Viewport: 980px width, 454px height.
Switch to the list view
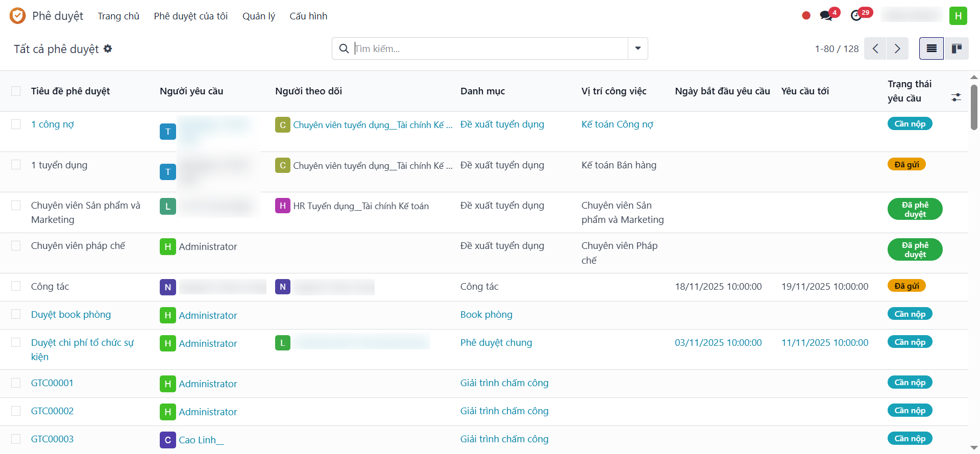click(x=932, y=48)
